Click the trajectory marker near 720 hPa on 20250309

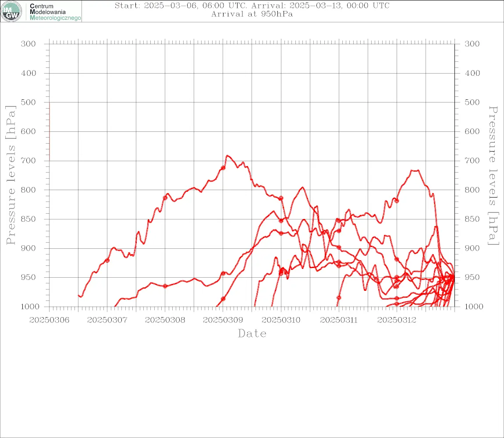click(223, 168)
